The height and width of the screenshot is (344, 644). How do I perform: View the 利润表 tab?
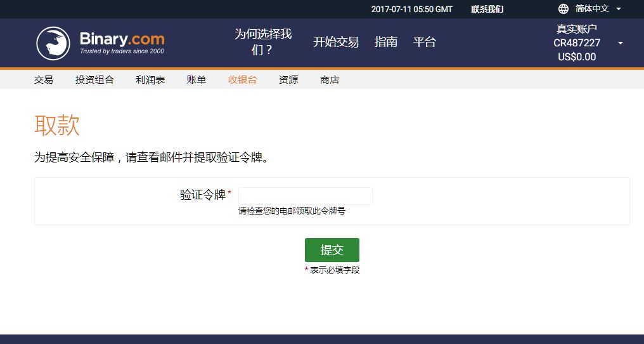150,80
